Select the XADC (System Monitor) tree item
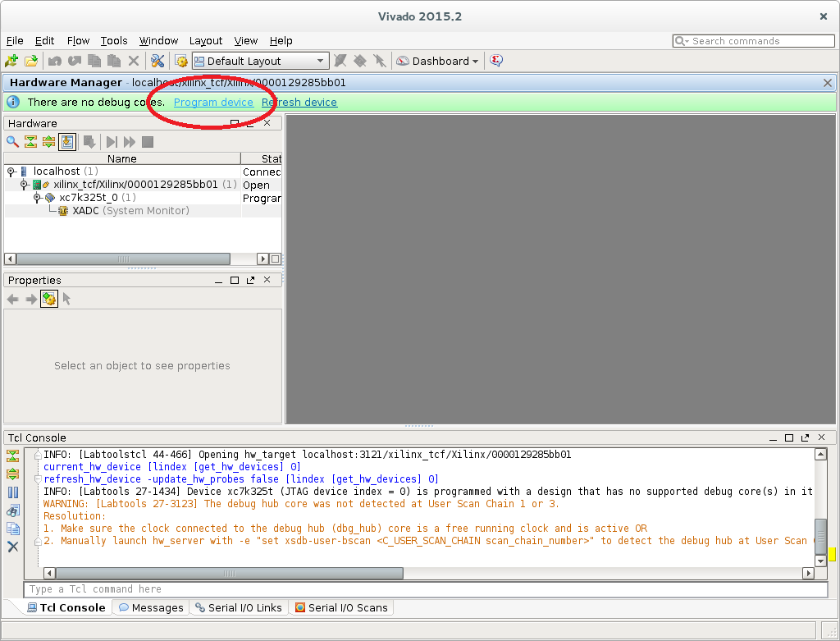840x641 pixels. click(130, 211)
